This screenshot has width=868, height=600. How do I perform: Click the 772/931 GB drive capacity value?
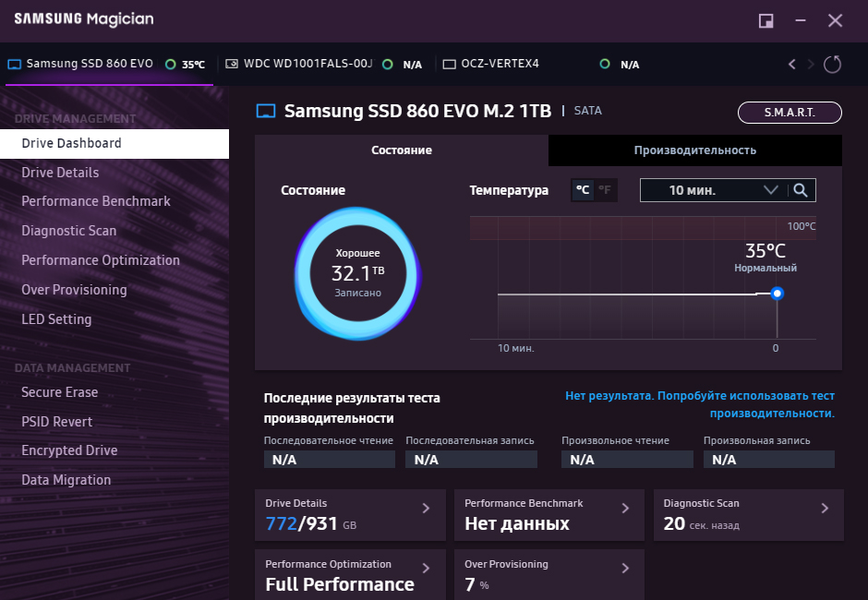[x=310, y=523]
